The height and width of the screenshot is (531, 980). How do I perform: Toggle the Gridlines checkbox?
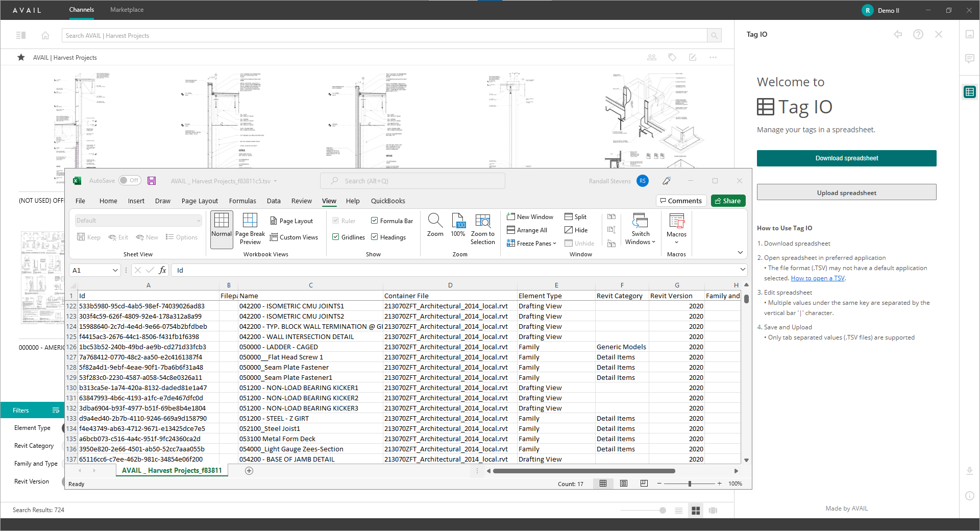[336, 237]
